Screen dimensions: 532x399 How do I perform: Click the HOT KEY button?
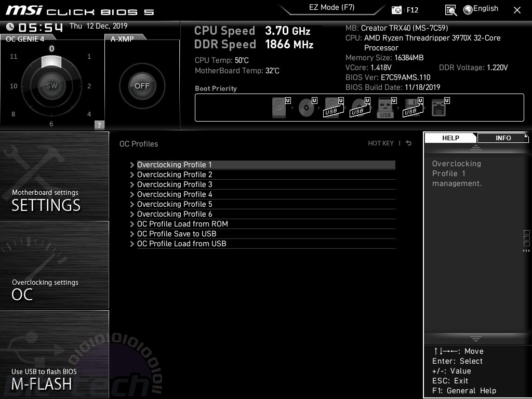[381, 143]
